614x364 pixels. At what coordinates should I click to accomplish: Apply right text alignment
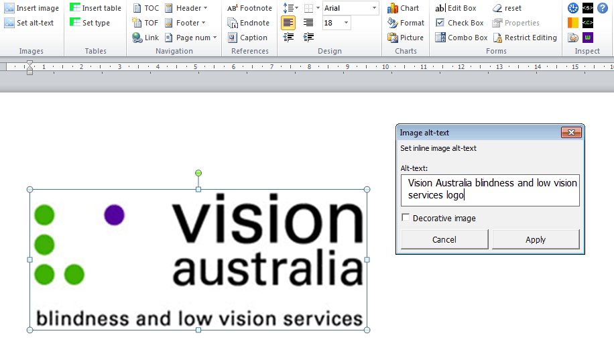point(308,23)
